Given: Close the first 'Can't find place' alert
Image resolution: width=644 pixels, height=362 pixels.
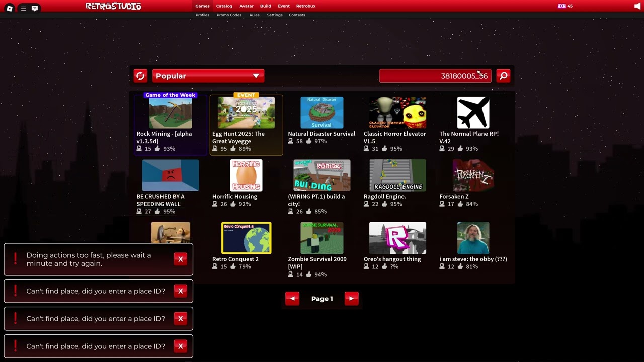Looking at the screenshot, I should [x=180, y=291].
